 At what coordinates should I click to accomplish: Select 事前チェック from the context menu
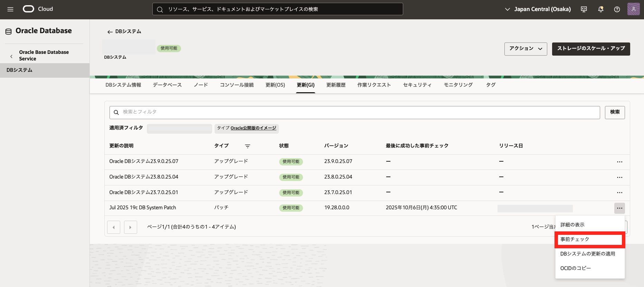click(x=589, y=239)
